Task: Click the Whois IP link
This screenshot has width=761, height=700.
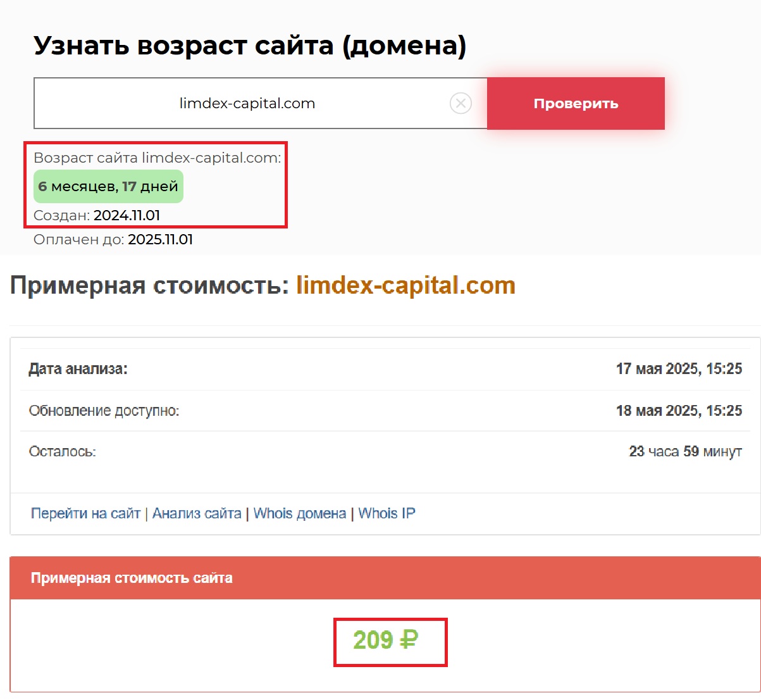Action: pyautogui.click(x=387, y=513)
